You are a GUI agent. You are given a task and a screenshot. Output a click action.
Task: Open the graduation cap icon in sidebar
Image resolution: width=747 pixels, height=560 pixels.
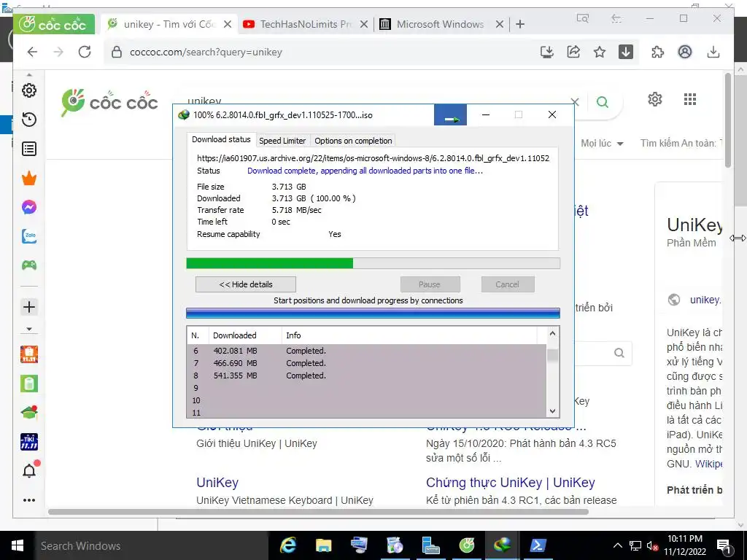[x=29, y=413]
